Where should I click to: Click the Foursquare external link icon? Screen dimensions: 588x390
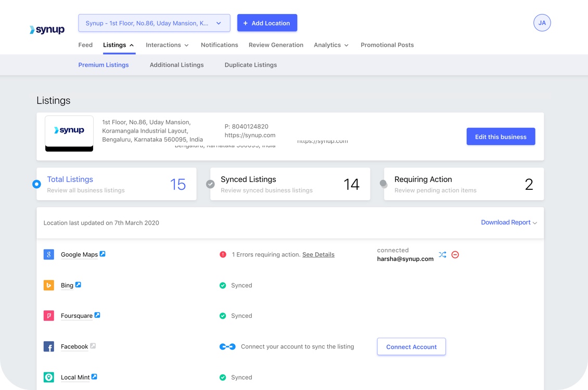point(97,315)
